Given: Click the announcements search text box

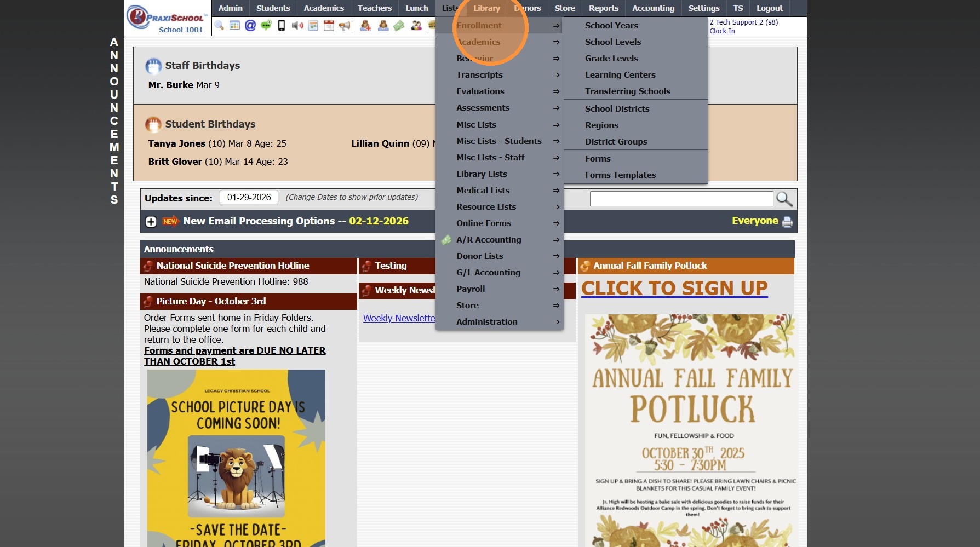Looking at the screenshot, I should (x=681, y=199).
